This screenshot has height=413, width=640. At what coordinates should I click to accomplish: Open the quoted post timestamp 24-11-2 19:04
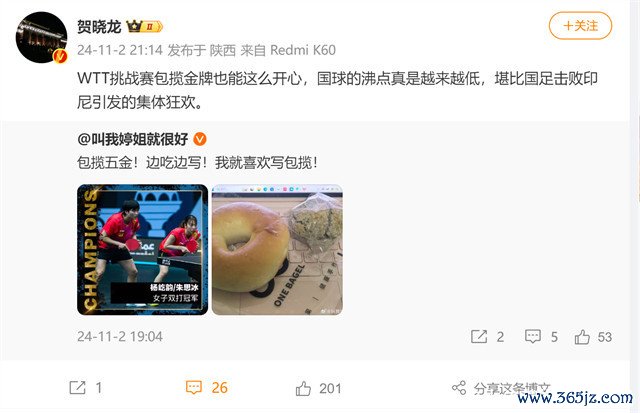(x=120, y=337)
